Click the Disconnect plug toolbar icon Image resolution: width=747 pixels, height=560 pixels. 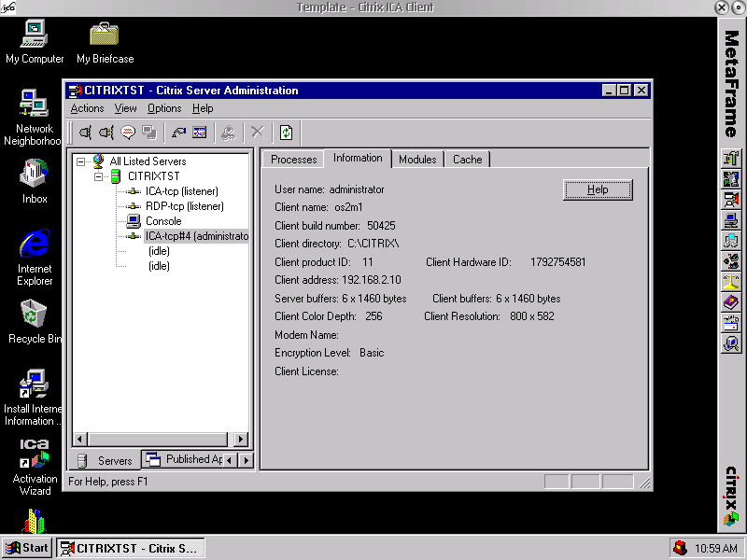(106, 133)
